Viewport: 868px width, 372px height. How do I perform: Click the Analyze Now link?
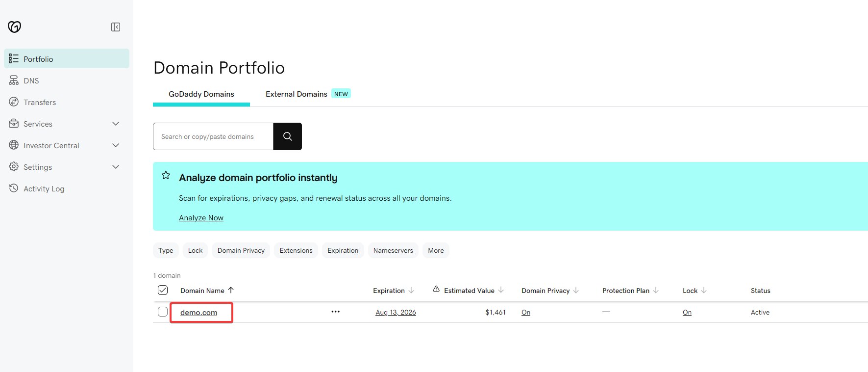[x=201, y=218]
